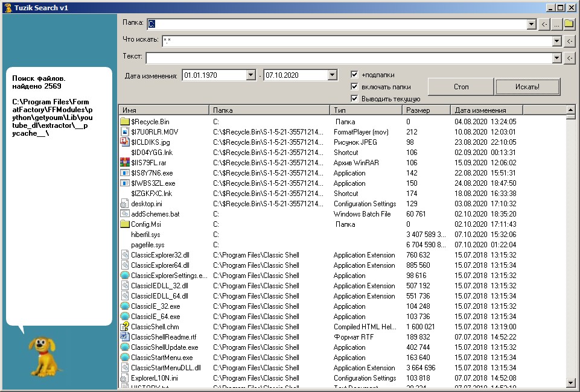Open the start date 01.01.1970 picker
Screen dimensions: 580x392
pos(251,75)
